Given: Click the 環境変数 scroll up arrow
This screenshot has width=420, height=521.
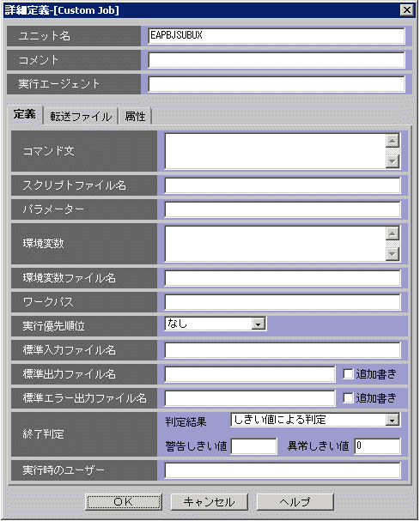Looking at the screenshot, I should (x=393, y=233).
